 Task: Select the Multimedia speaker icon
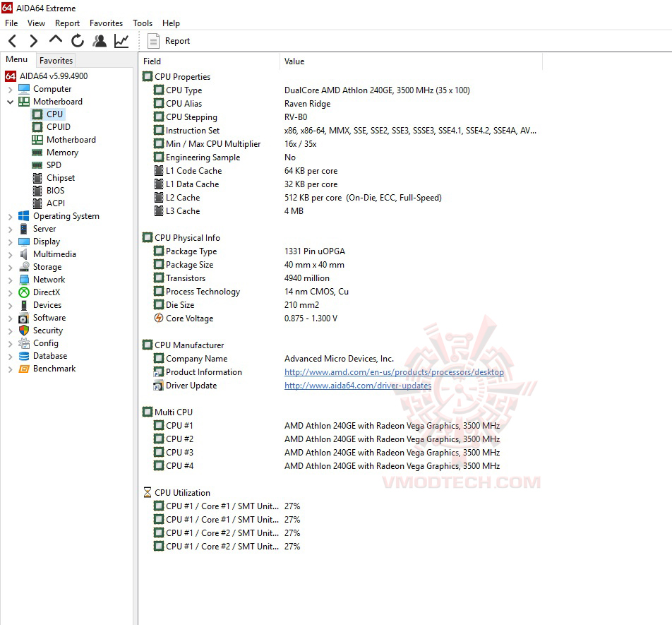[x=24, y=254]
